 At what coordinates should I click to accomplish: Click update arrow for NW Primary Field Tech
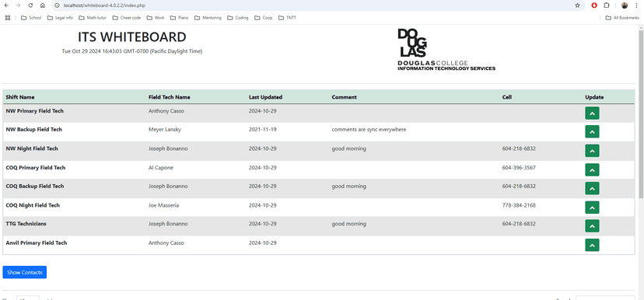[x=592, y=113]
